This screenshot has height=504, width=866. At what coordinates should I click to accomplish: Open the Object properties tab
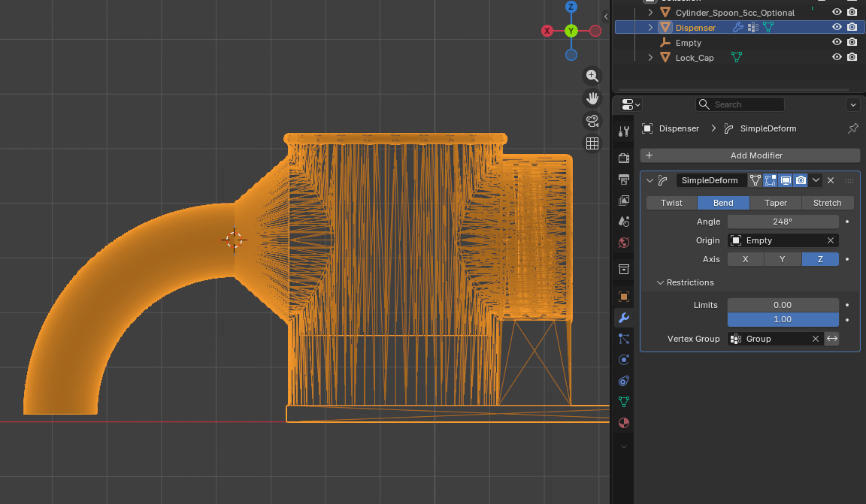pyautogui.click(x=623, y=297)
